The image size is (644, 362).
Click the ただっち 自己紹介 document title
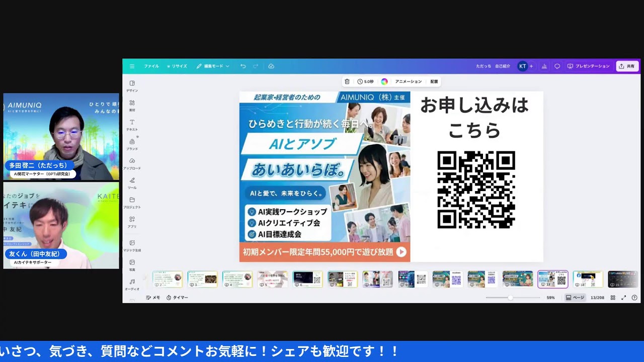click(493, 66)
